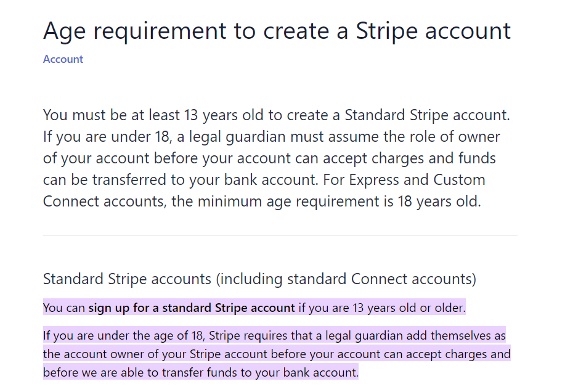Viewport: 565px width, 392px height.
Task: Follow the 'sign up for a standard Stripe account' link
Action: point(192,308)
